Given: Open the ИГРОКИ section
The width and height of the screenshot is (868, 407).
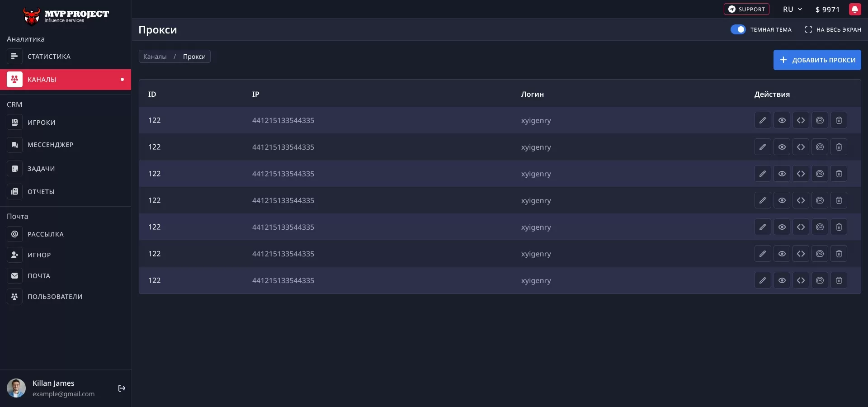Looking at the screenshot, I should point(41,123).
